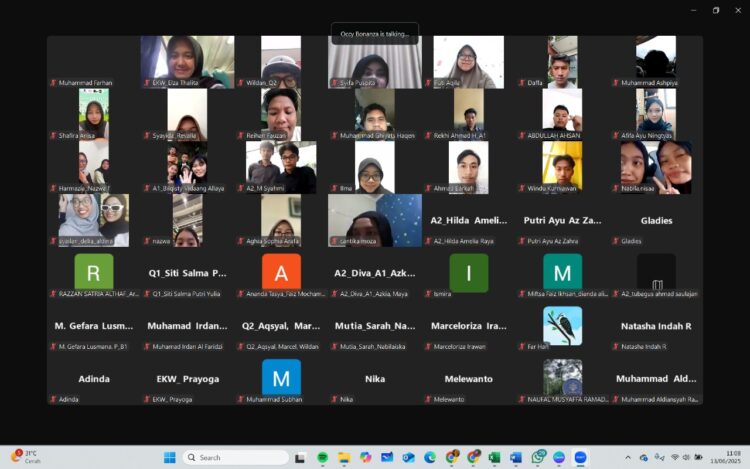
Task: Launch Copilot from the taskbar
Action: (365, 457)
